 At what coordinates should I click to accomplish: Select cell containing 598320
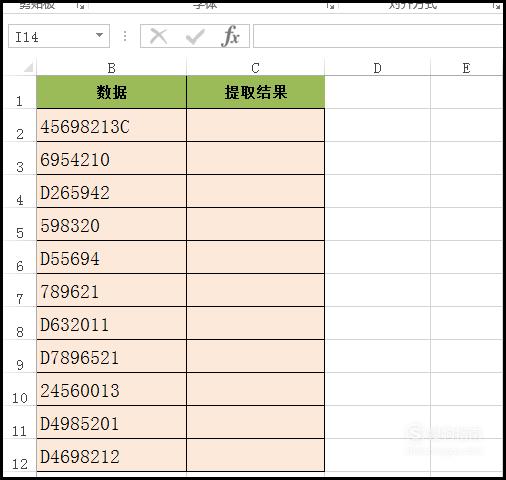pos(111,224)
